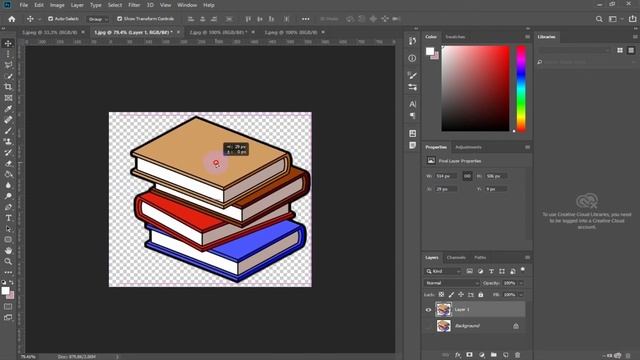640x360 pixels.
Task: Select the Eyedropper tool
Action: pos(8,109)
